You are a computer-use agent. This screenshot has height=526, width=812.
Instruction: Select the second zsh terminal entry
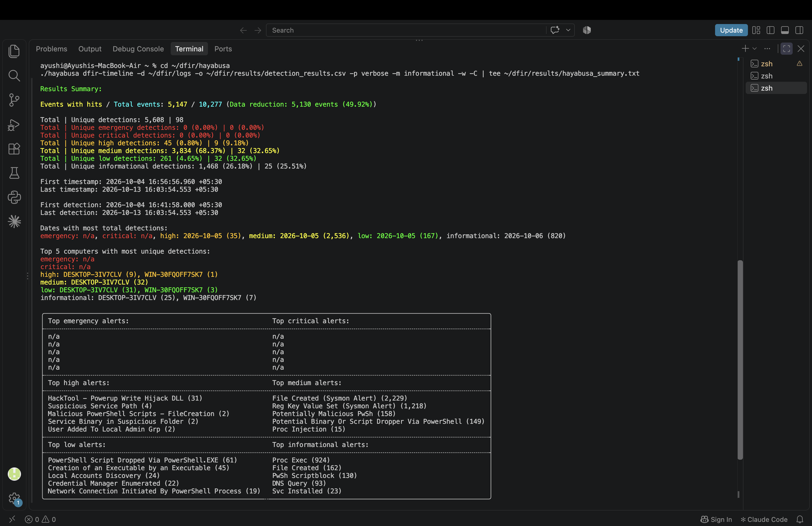(776, 76)
